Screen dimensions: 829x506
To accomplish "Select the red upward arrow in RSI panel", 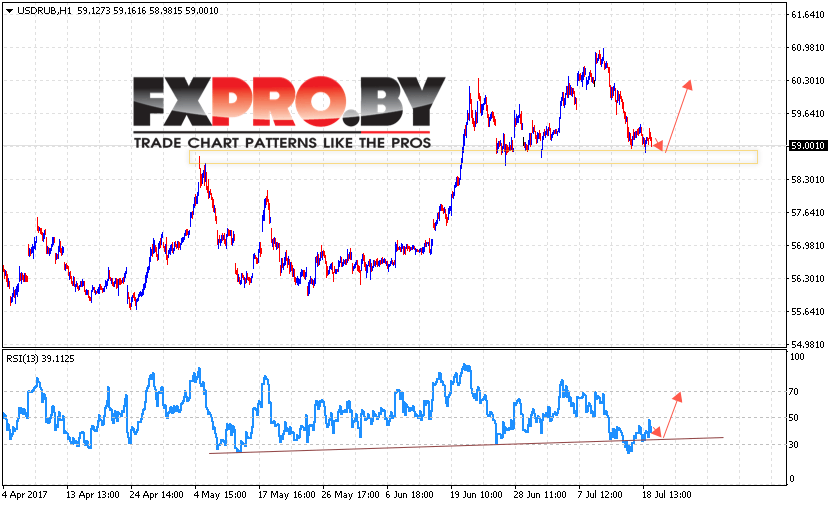I will pyautogui.click(x=671, y=415).
